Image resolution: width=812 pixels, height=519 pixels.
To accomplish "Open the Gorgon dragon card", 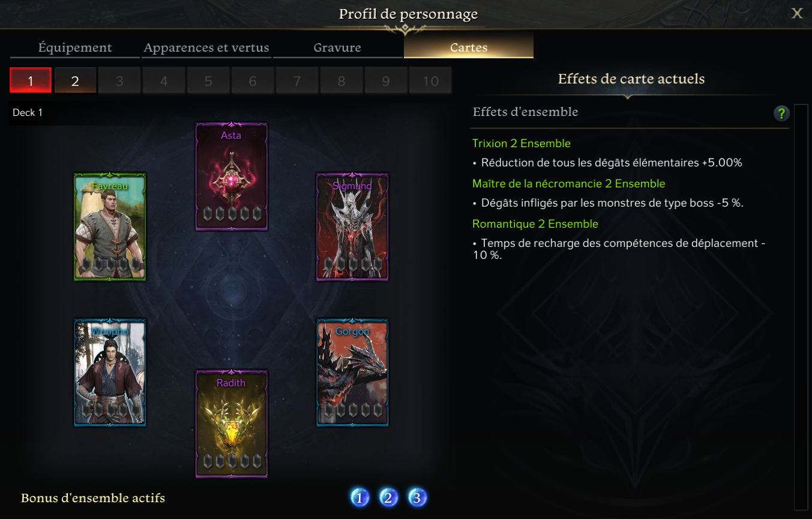I will (352, 372).
